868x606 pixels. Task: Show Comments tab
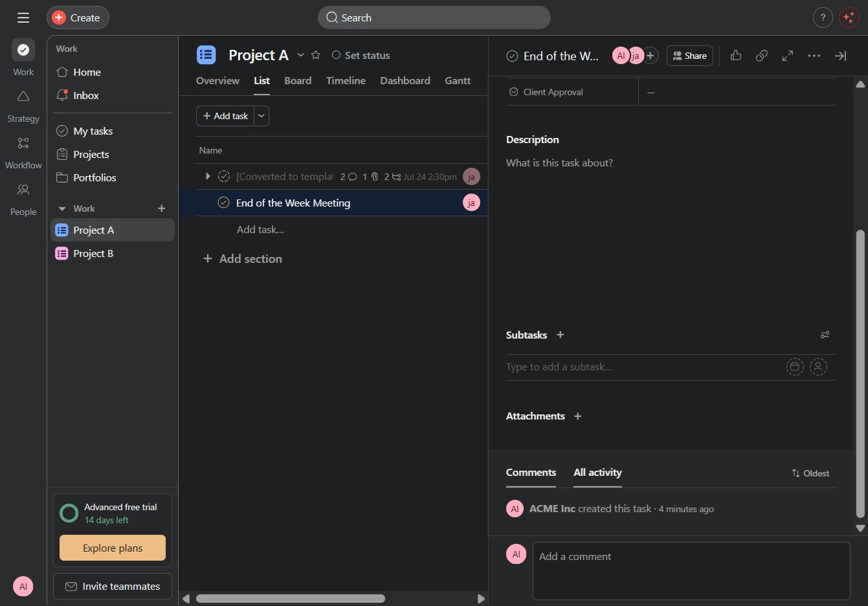[x=531, y=473]
